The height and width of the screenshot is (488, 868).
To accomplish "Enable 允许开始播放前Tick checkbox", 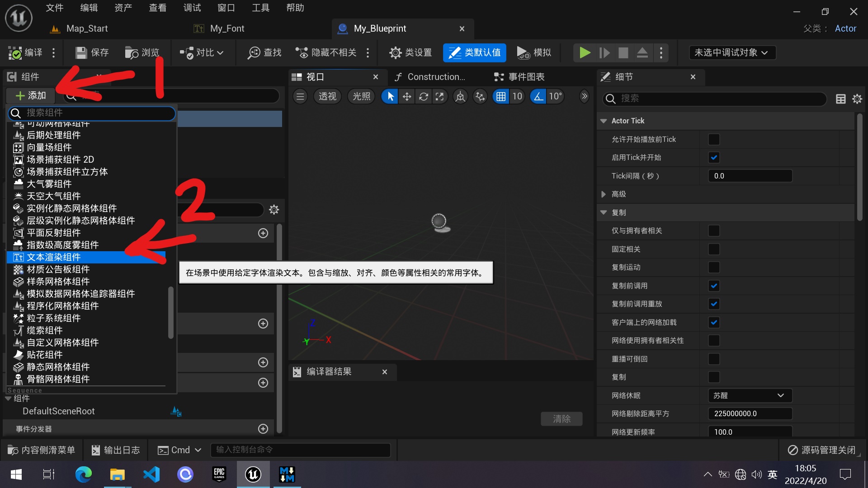I will [714, 139].
